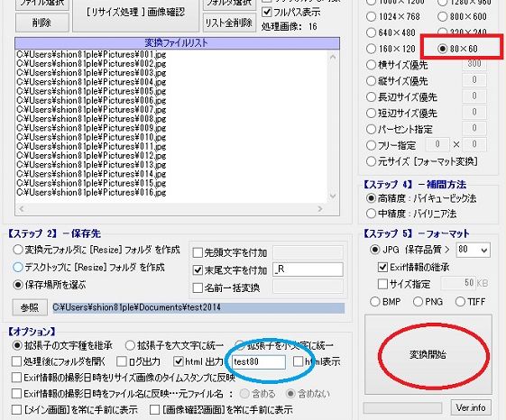Choose フリー指定 radio button

coord(371,145)
